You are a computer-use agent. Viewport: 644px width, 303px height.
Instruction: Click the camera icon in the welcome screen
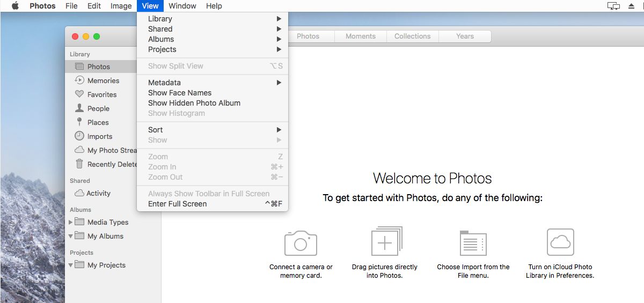(301, 243)
